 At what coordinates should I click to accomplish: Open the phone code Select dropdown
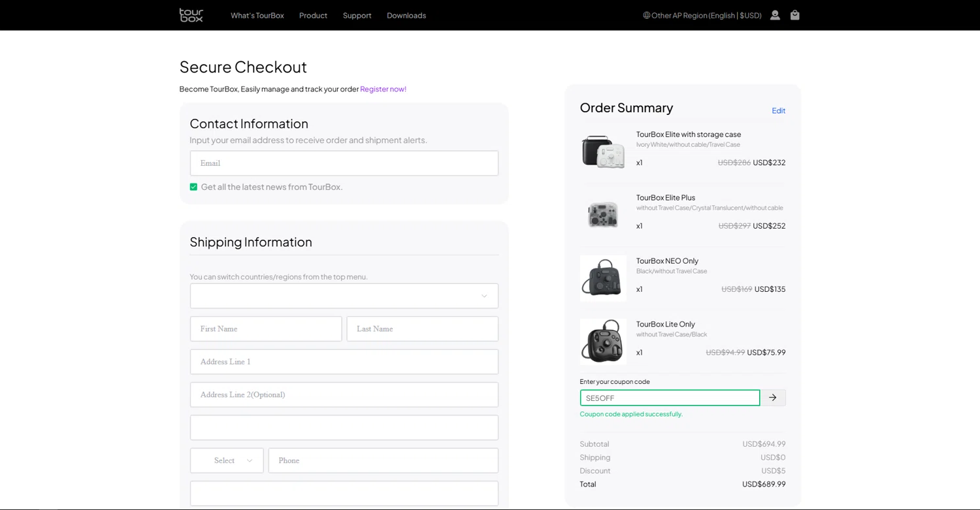click(227, 460)
